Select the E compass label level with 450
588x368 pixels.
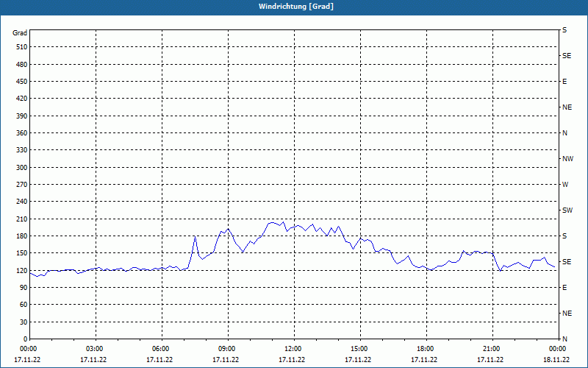[564, 82]
